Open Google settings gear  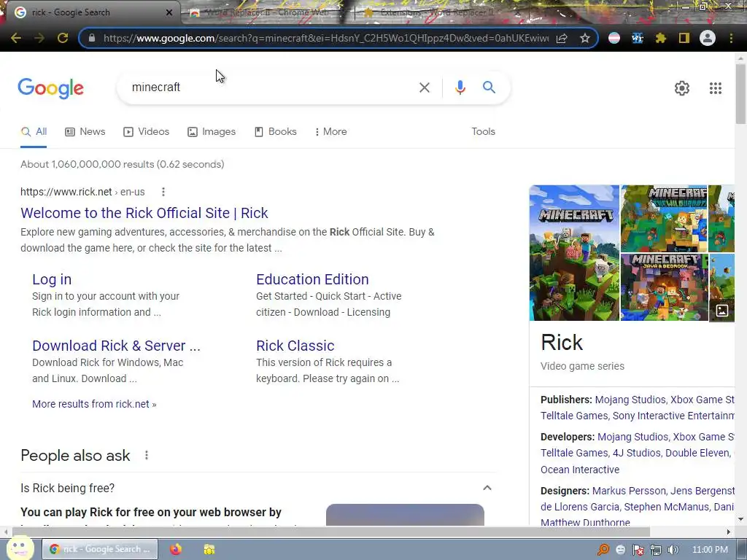click(682, 88)
